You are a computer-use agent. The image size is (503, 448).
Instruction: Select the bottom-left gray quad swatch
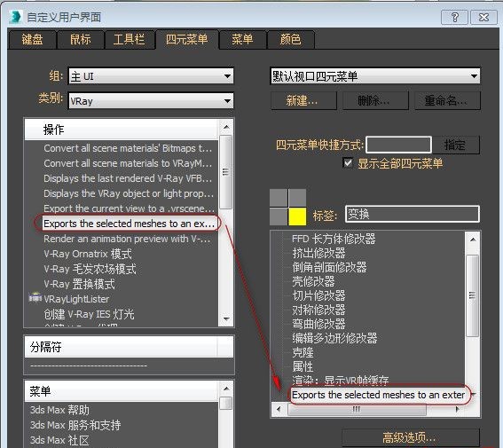(279, 216)
